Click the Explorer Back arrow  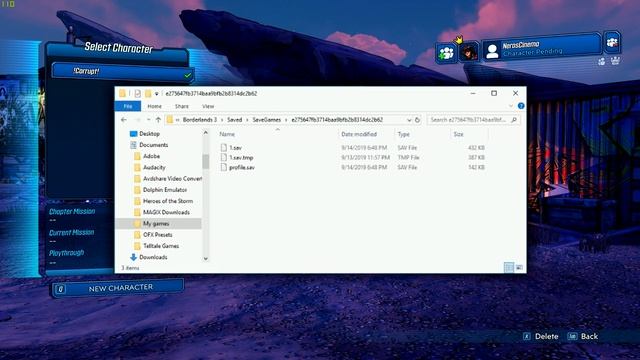(124, 120)
